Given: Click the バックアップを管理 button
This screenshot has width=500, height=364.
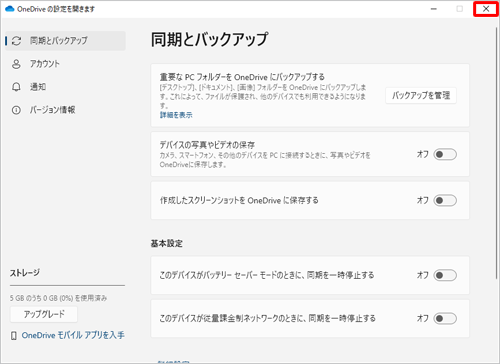Looking at the screenshot, I should [421, 96].
